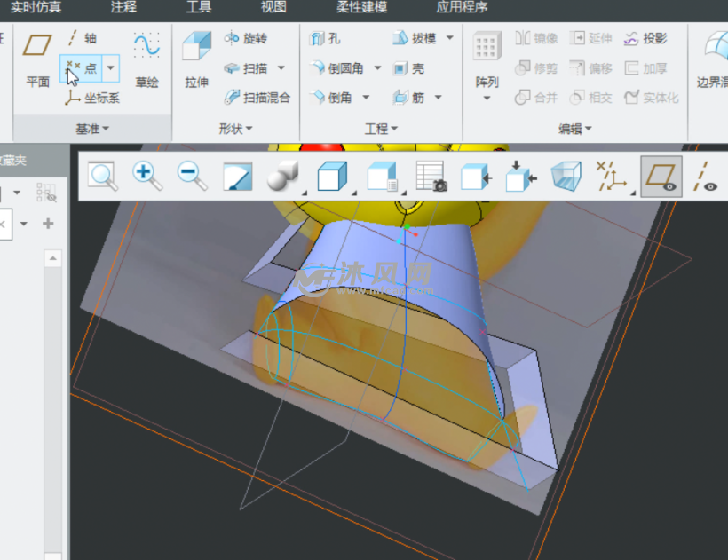Click the 扫描 sweep tool

246,68
